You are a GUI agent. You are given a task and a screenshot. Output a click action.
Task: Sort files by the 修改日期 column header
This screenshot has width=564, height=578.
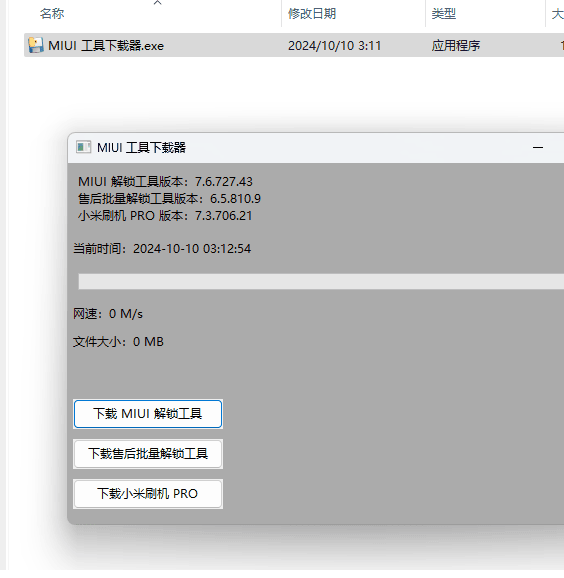point(312,14)
